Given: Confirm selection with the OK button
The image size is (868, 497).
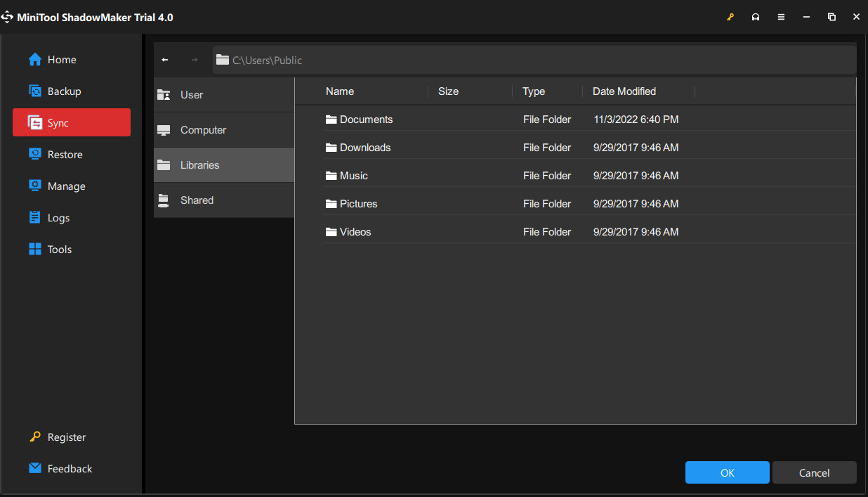Looking at the screenshot, I should pyautogui.click(x=728, y=473).
